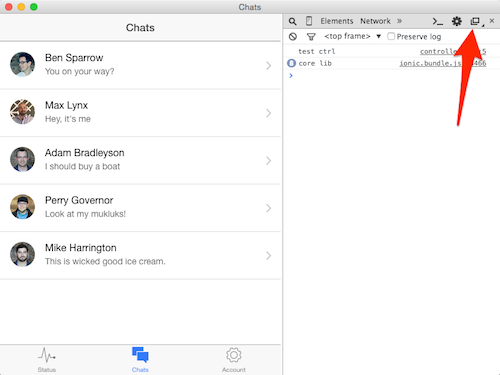Click the DevTools inspect element magnifier icon
The image size is (500, 375).
(292, 21)
